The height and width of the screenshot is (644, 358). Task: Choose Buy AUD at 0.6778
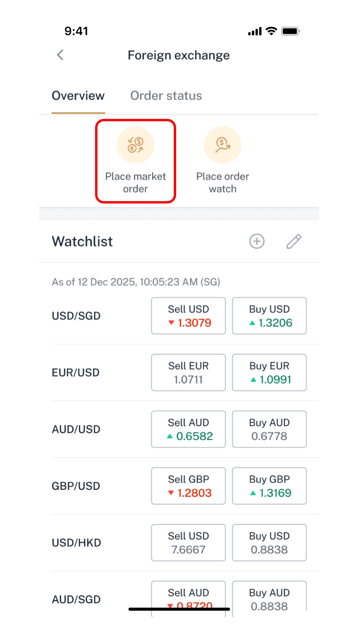coord(269,429)
